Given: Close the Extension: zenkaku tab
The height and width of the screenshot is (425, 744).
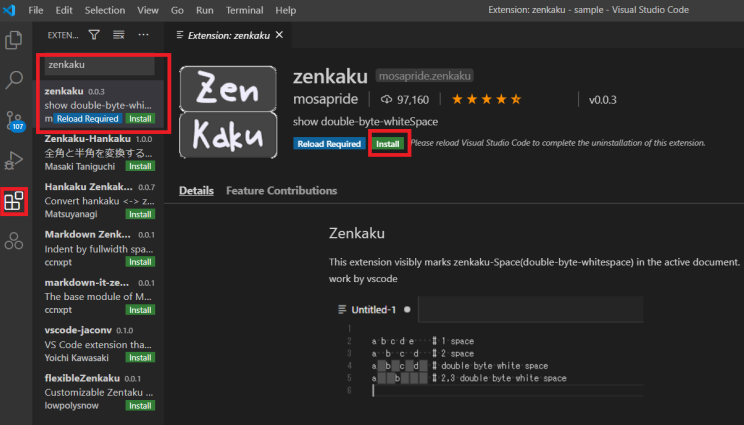Looking at the screenshot, I should 279,35.
